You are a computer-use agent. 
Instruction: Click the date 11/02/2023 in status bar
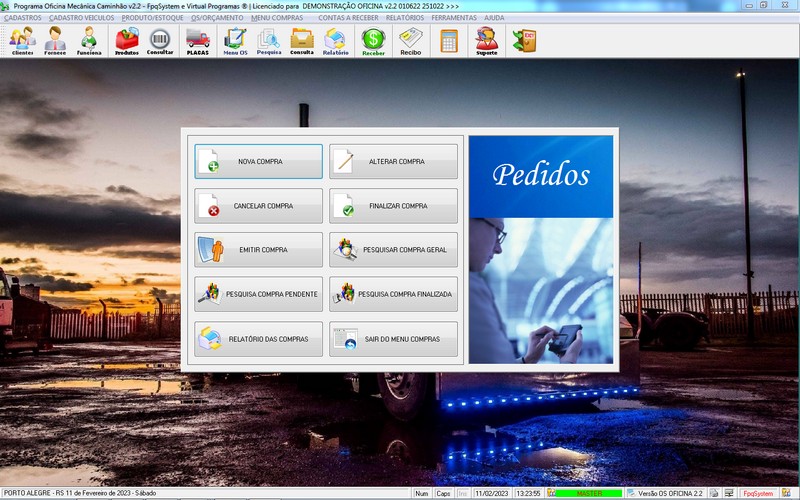coord(492,493)
